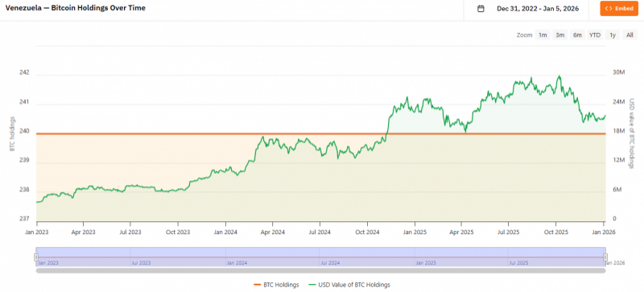
Task: Click the orange BTC Holdings legend line marker
Action: click(x=258, y=285)
